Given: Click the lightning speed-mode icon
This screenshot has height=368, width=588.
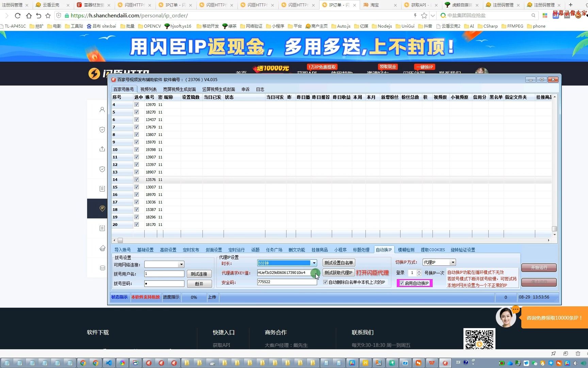Looking at the screenshot, I should [415, 15].
